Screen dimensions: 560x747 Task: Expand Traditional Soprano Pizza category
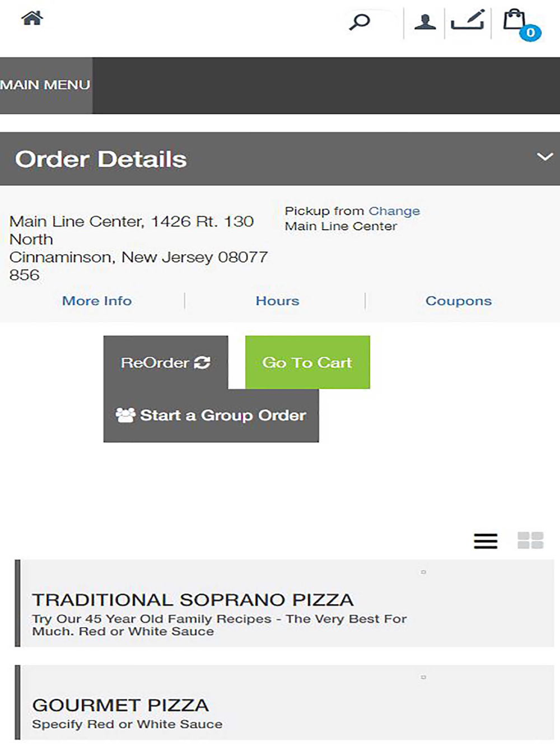[x=284, y=603]
